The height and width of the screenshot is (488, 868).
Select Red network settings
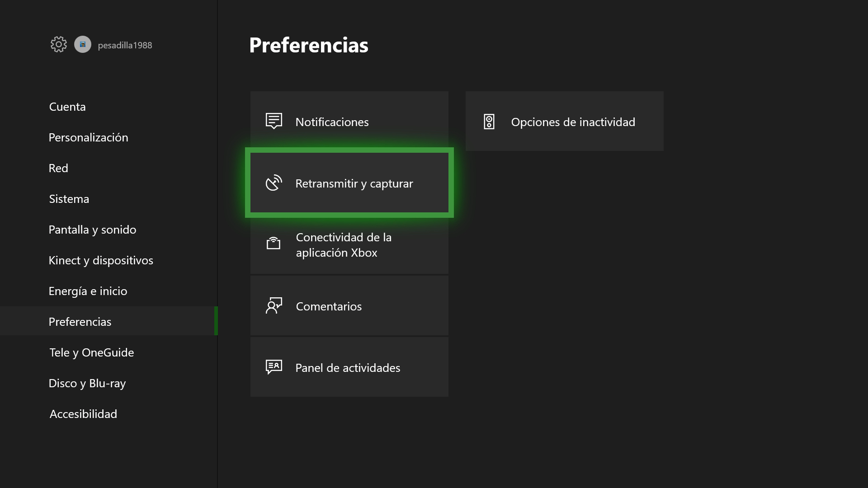point(58,168)
